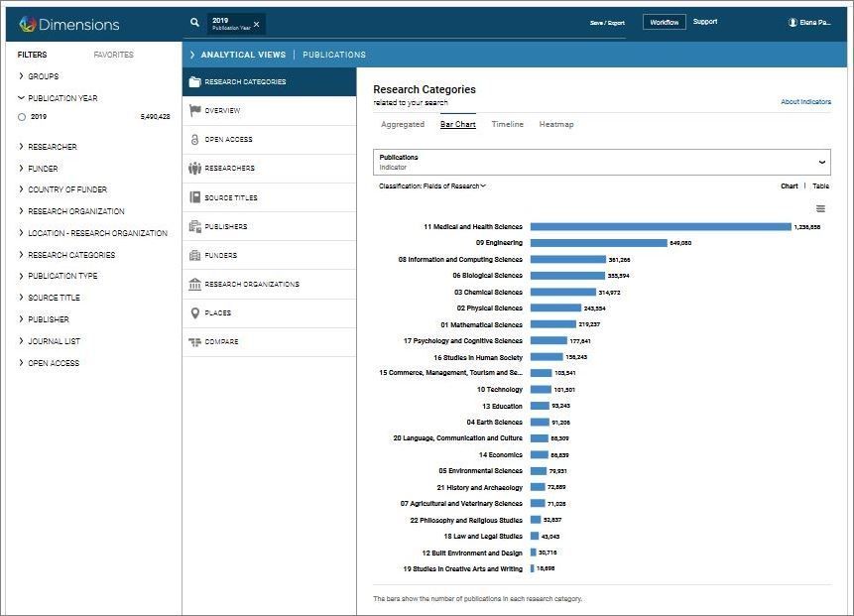Image resolution: width=854 pixels, height=616 pixels.
Task: Click the search magnifier icon
Action: pos(194,23)
